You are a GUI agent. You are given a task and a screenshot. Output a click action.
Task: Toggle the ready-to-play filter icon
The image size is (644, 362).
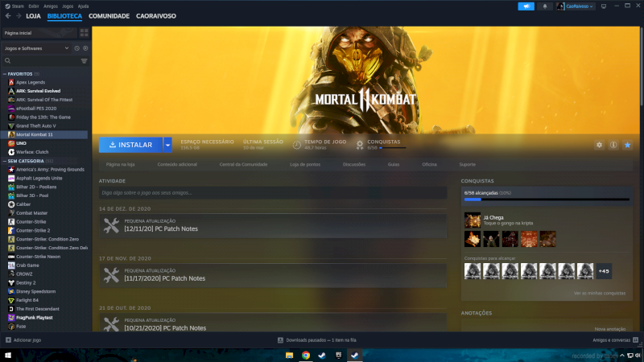(x=85, y=48)
